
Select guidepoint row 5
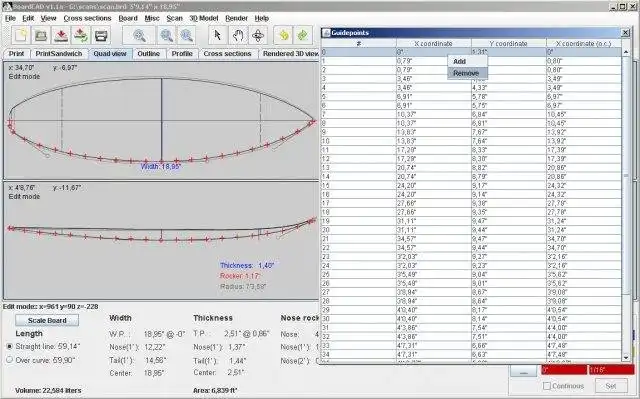pos(471,97)
